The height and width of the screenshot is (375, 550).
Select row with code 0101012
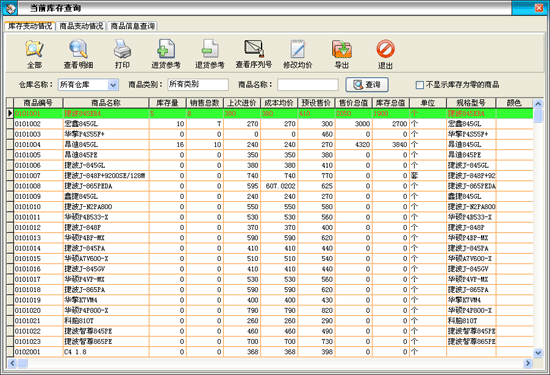click(270, 228)
